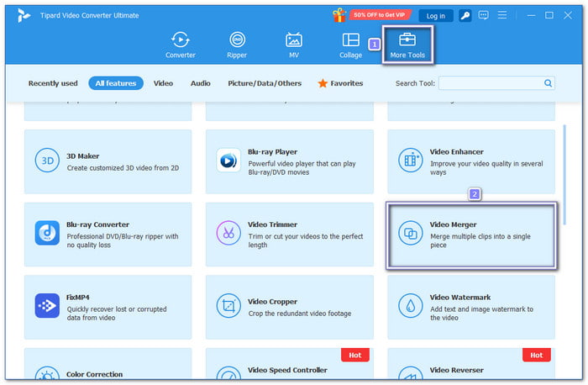Open the More Tools toolbox tab
Screen dimensions: 588x385
pyautogui.click(x=407, y=45)
